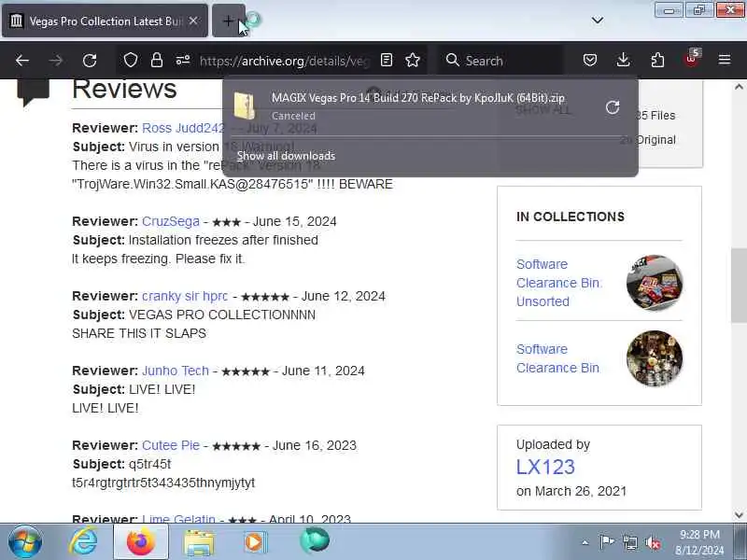Open reviewer CruzSega profile link
The width and height of the screenshot is (747, 560).
171,221
